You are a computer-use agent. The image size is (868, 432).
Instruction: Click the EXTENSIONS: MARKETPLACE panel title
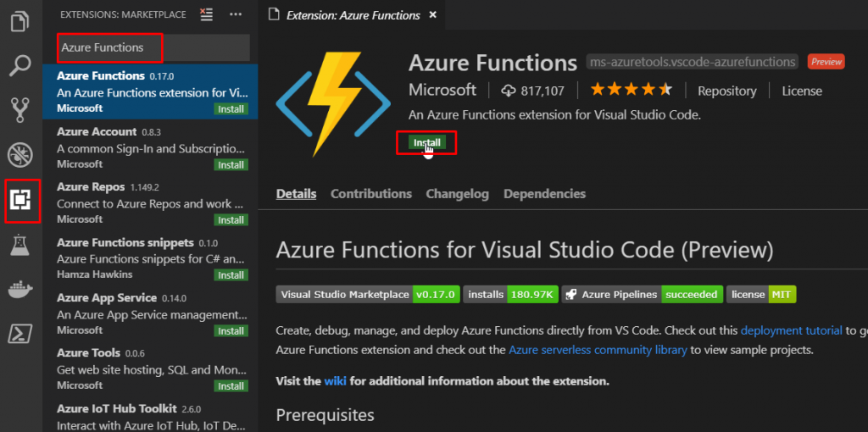coord(123,15)
